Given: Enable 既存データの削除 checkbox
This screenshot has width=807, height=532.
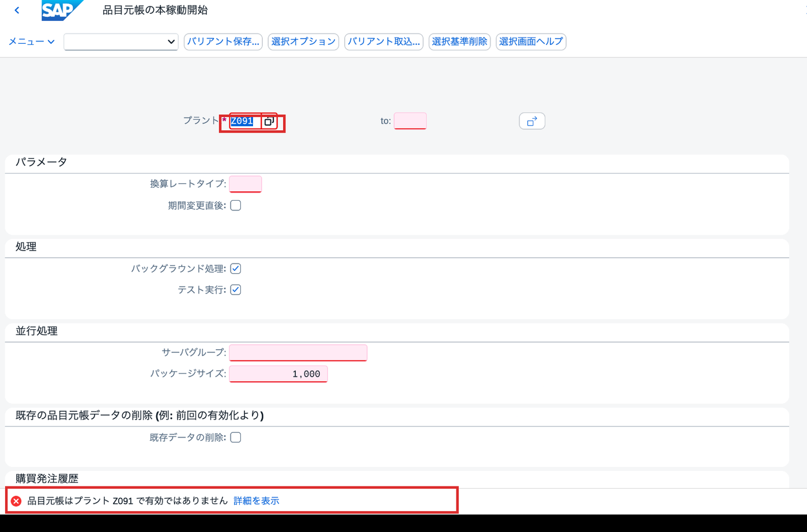Looking at the screenshot, I should pyautogui.click(x=236, y=437).
